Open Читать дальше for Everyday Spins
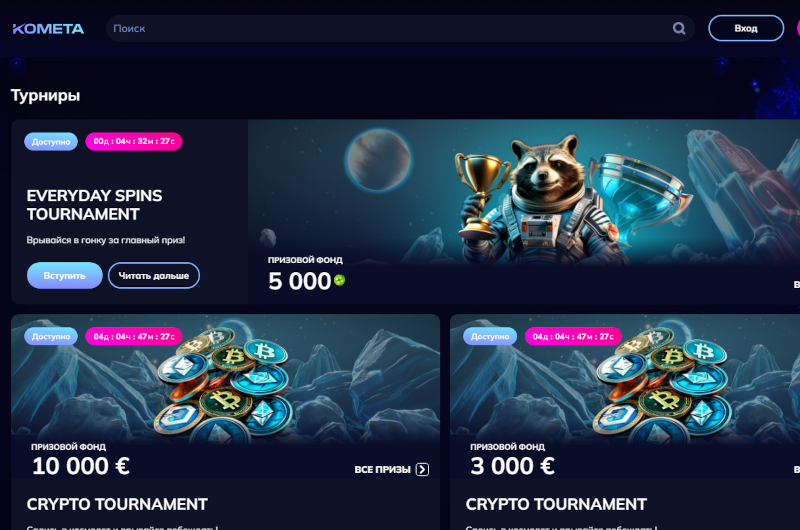 pyautogui.click(x=154, y=275)
